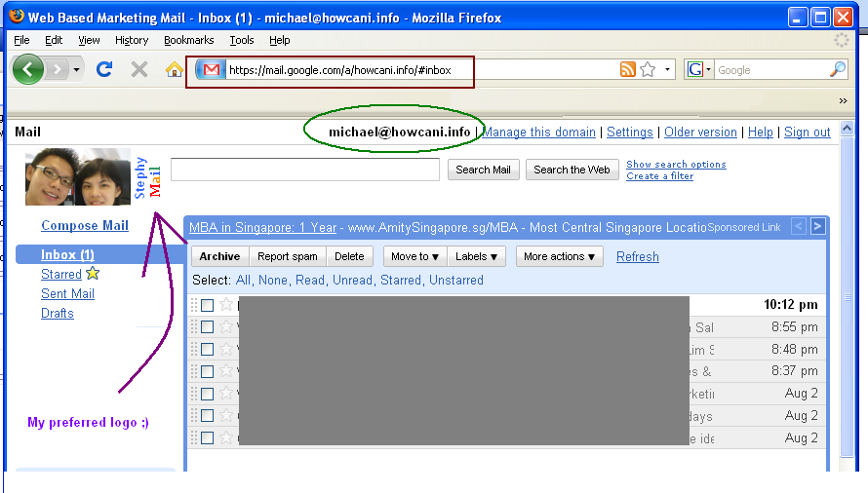
Task: Click Select Unread link
Action: tap(352, 280)
